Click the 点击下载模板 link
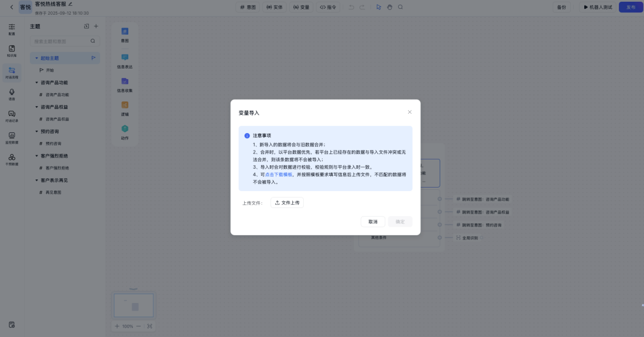The image size is (644, 337). (279, 175)
